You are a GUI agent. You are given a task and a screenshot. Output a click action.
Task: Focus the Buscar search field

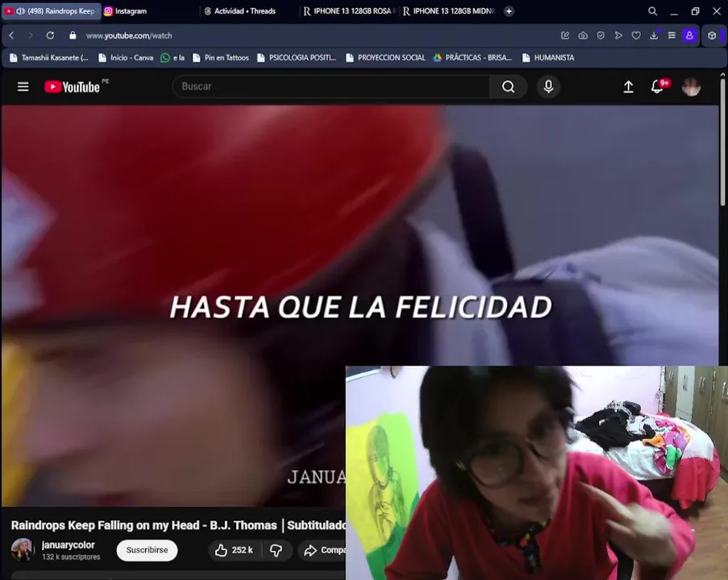[x=331, y=87]
